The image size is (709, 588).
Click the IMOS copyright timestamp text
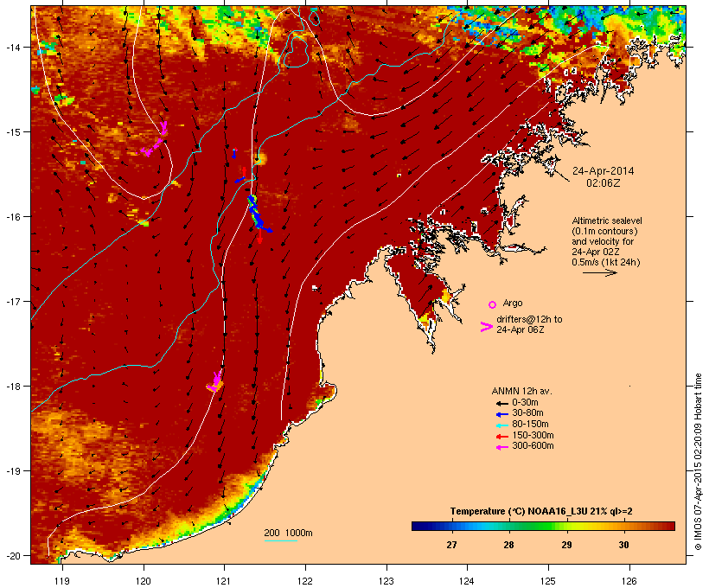pos(698,462)
